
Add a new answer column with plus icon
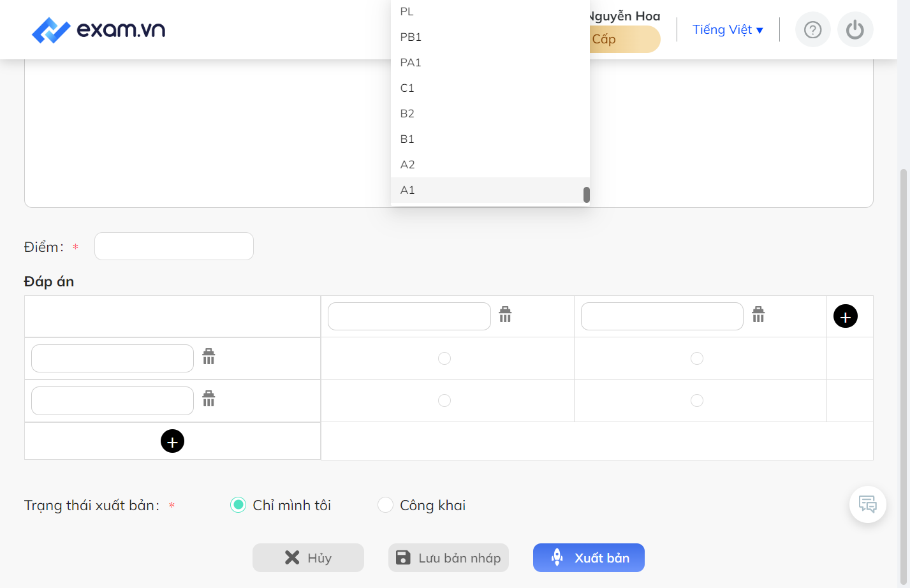(x=846, y=316)
